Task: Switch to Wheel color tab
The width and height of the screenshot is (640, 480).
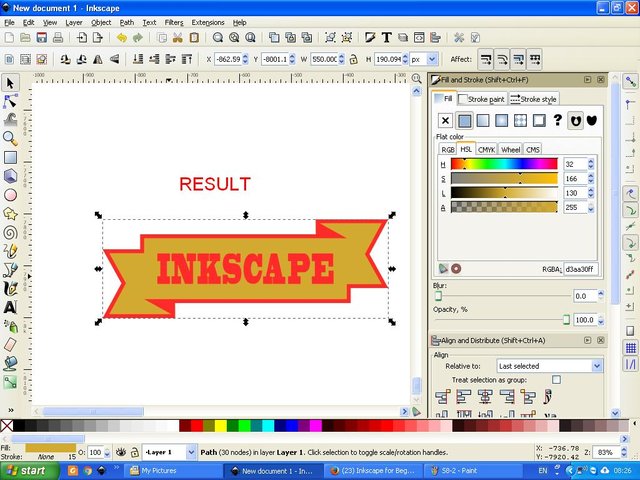Action: [510, 149]
